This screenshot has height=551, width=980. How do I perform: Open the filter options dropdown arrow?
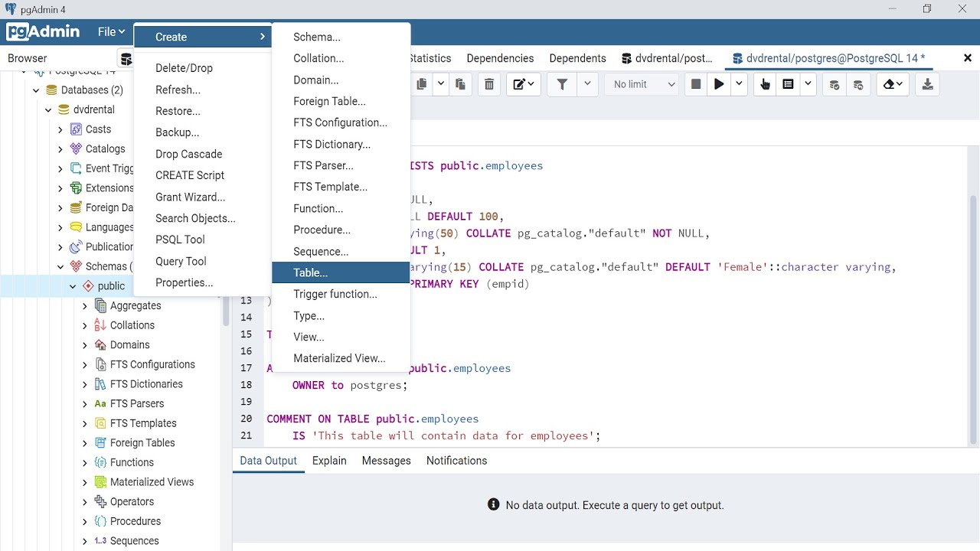(587, 84)
